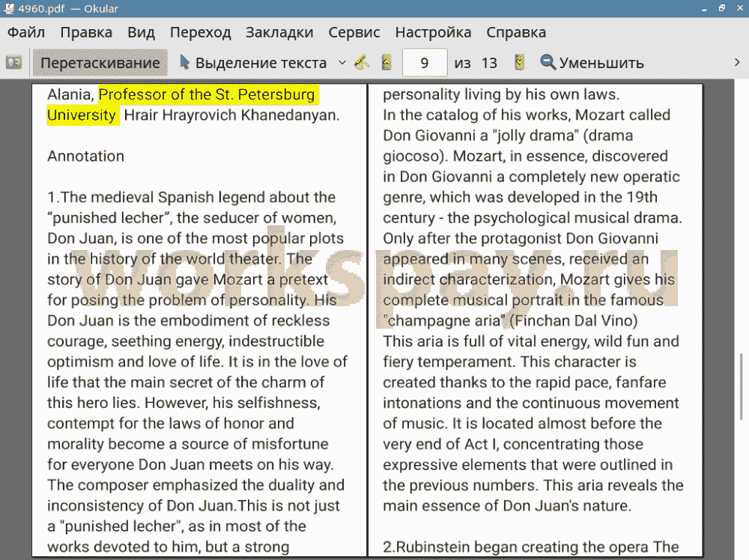Restore the Okular window size
This screenshot has height=560, width=749.
pyautogui.click(x=722, y=8)
